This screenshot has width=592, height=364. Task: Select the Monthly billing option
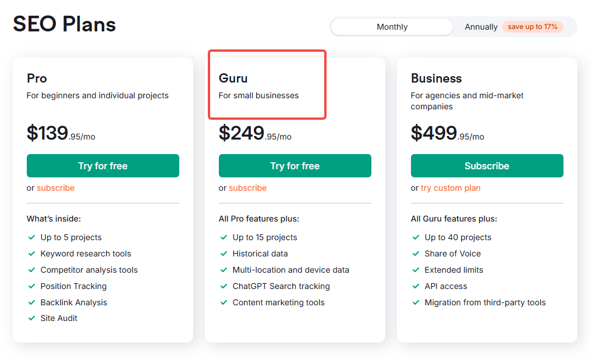pyautogui.click(x=391, y=27)
